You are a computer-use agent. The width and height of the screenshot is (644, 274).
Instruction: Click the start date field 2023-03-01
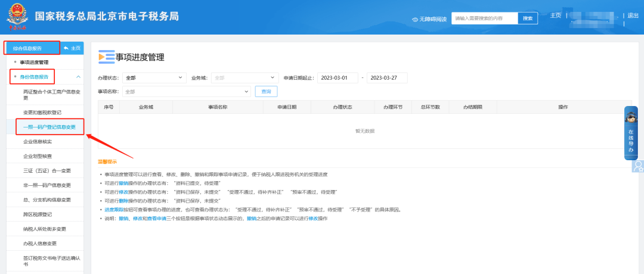click(x=338, y=77)
